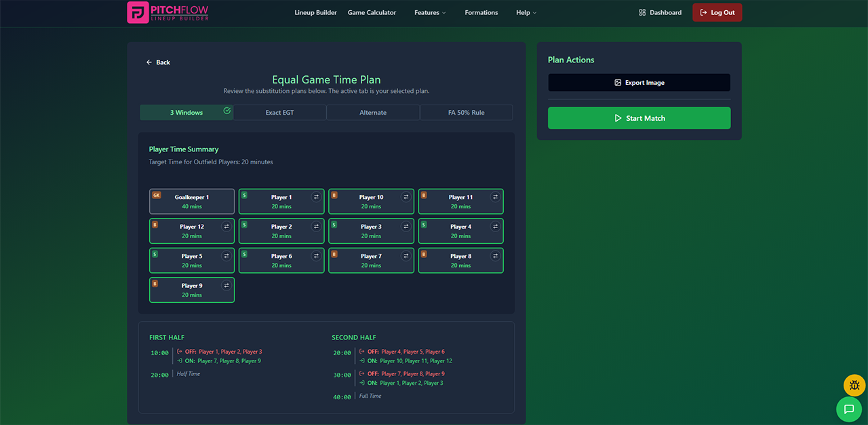The width and height of the screenshot is (868, 425).
Task: Click the Export Image button
Action: 639,83
